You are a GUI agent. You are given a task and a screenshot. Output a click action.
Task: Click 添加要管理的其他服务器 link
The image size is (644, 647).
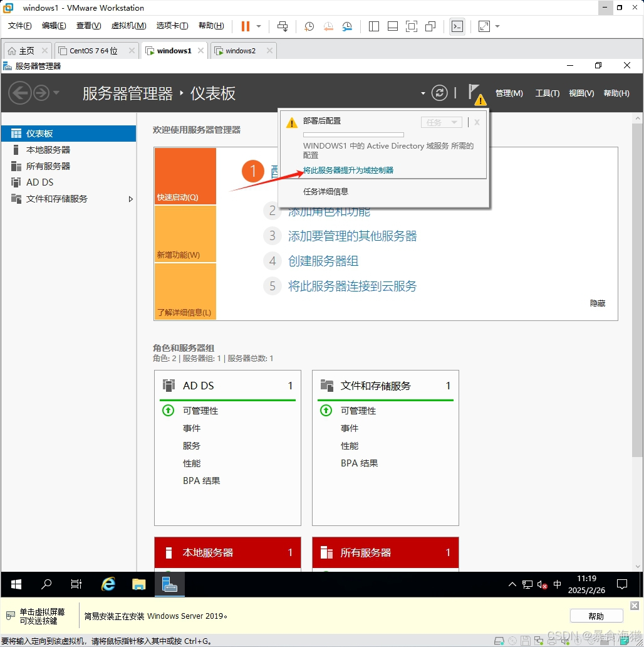coord(353,236)
